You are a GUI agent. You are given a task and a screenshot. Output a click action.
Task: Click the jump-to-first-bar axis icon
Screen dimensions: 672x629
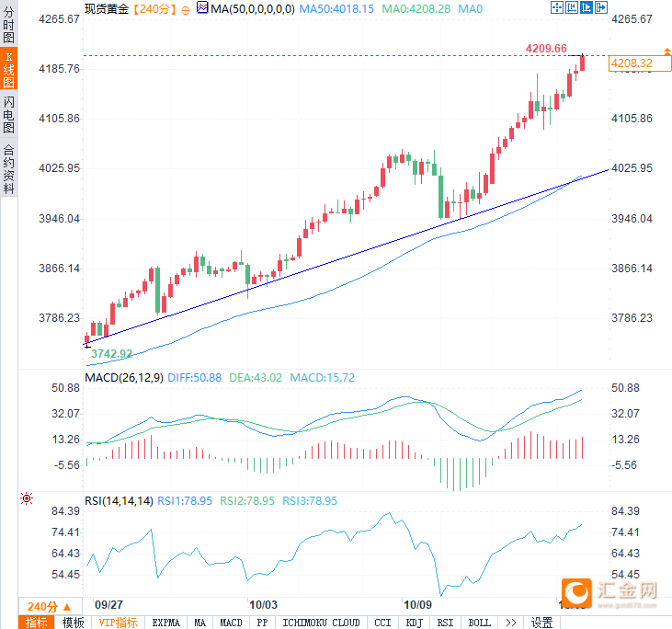571,7
